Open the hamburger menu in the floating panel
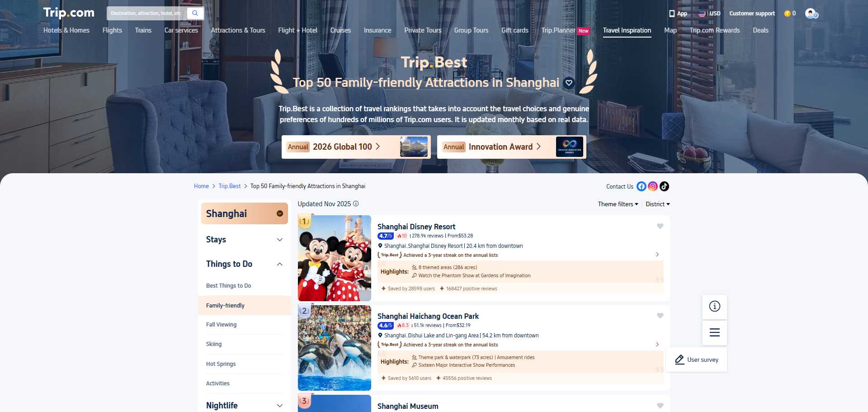The image size is (868, 412). pos(714,332)
